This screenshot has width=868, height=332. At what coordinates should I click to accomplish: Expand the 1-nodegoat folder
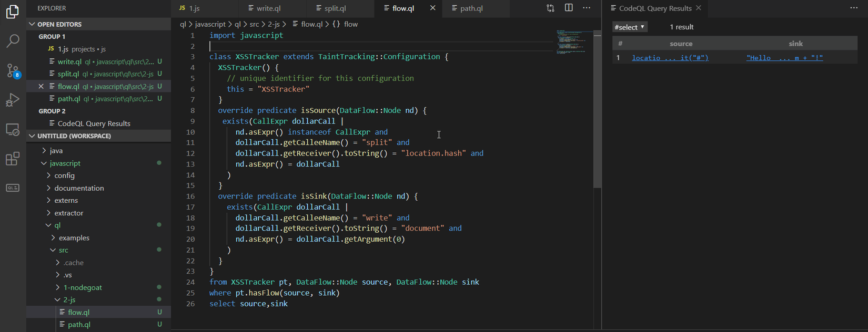[82, 287]
